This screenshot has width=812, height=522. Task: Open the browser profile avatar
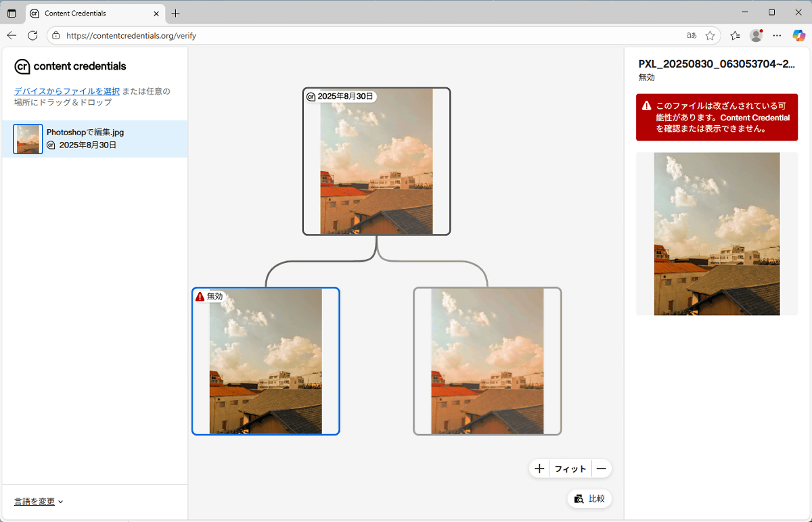pyautogui.click(x=756, y=35)
